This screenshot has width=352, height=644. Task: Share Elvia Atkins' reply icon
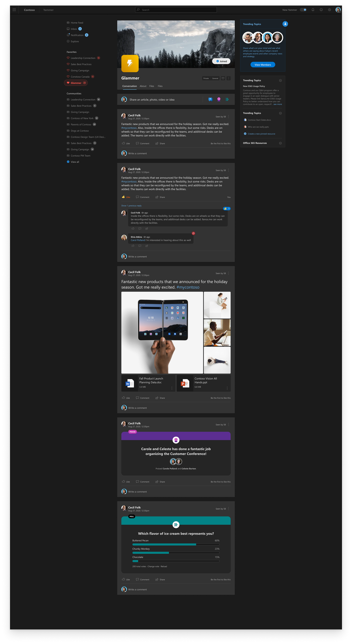(x=147, y=246)
